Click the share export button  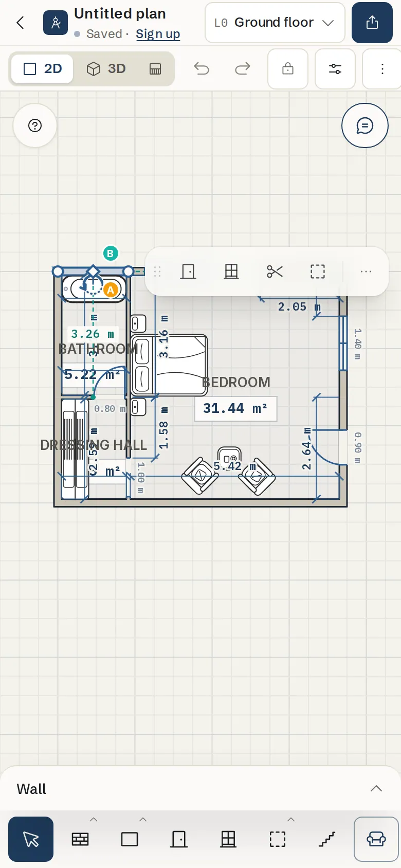(372, 23)
